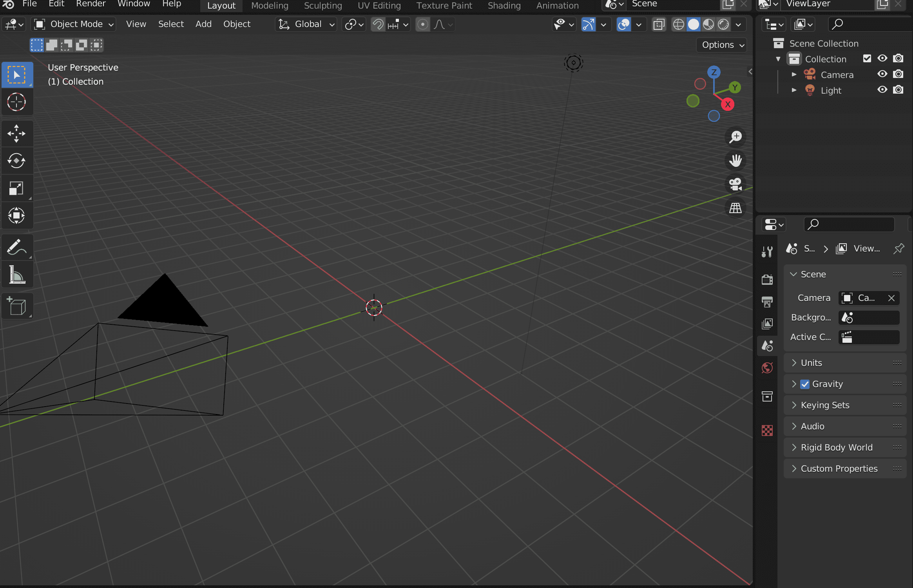Select the Rotate tool
Image resolution: width=913 pixels, height=588 pixels.
tap(17, 161)
